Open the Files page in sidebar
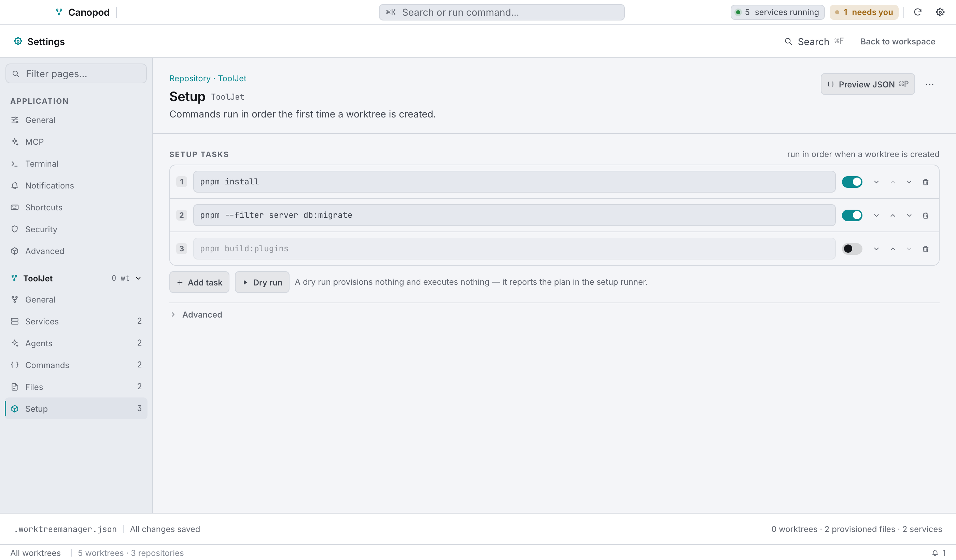This screenshot has width=956, height=560. coord(76,387)
